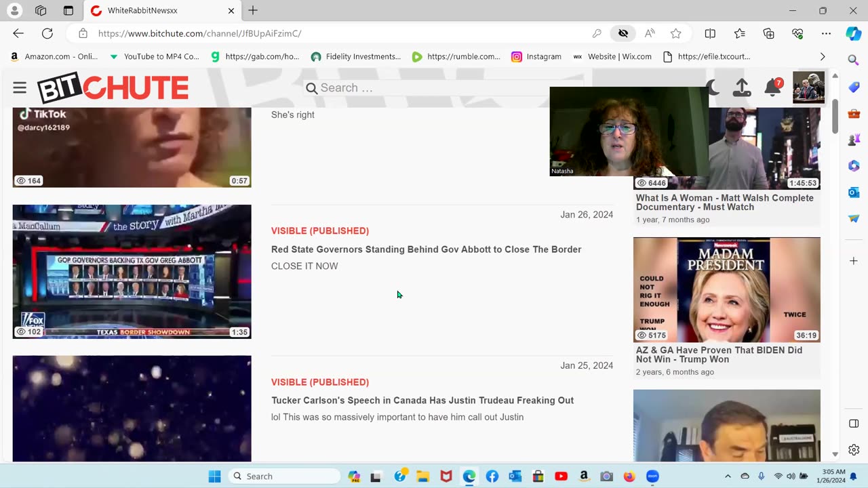
Task: Click the Windows taskbar Search box
Action: click(x=284, y=476)
